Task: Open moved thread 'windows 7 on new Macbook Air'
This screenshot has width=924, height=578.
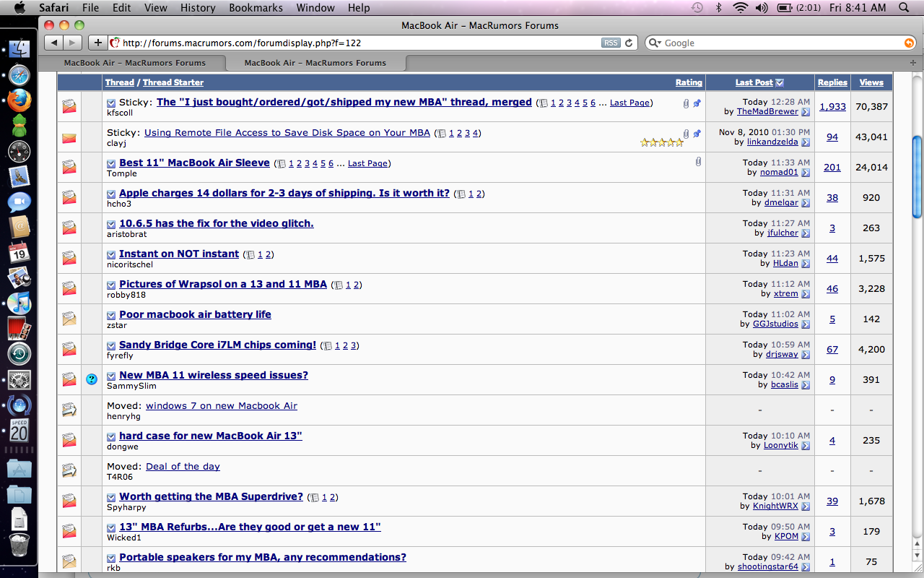Action: point(222,405)
